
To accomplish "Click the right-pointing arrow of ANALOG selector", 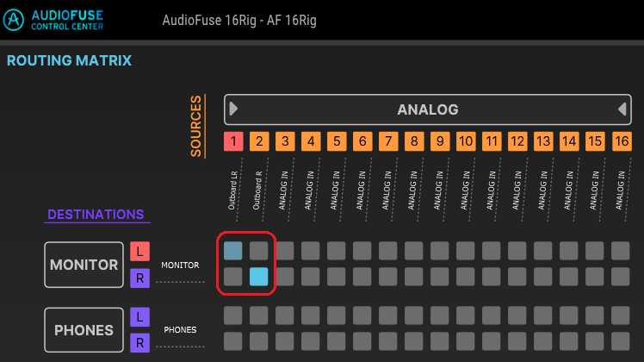I will click(233, 109).
